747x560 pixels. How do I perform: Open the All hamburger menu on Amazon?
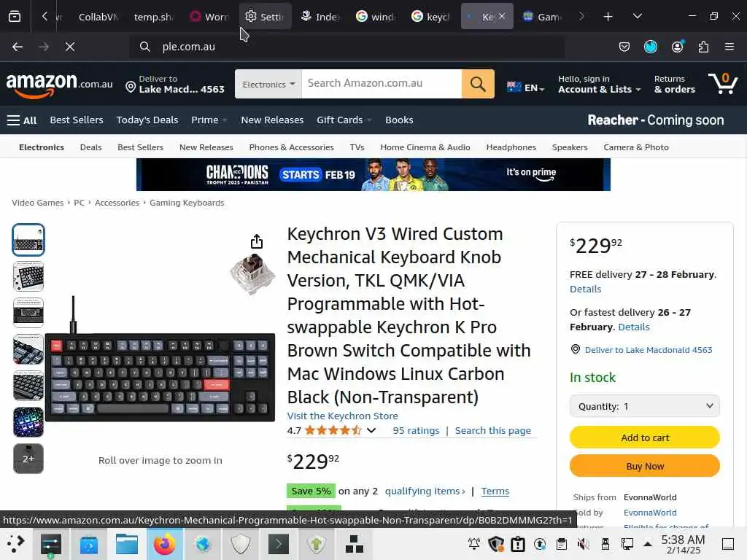[22, 120]
